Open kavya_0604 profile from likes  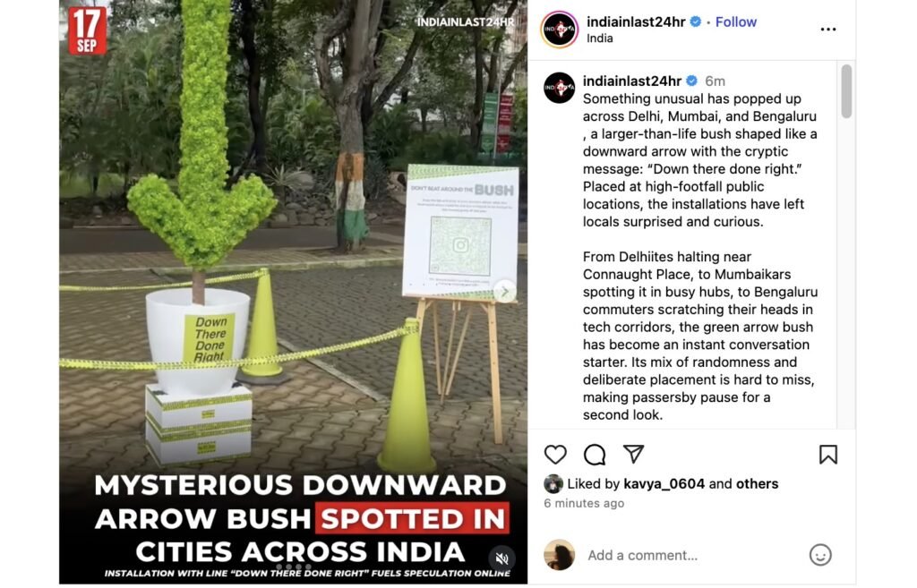(664, 484)
